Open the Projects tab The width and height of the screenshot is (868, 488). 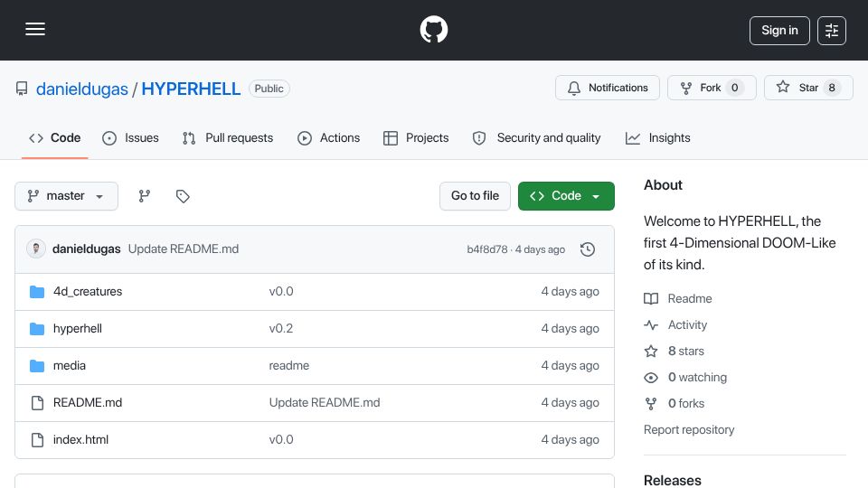(x=416, y=137)
